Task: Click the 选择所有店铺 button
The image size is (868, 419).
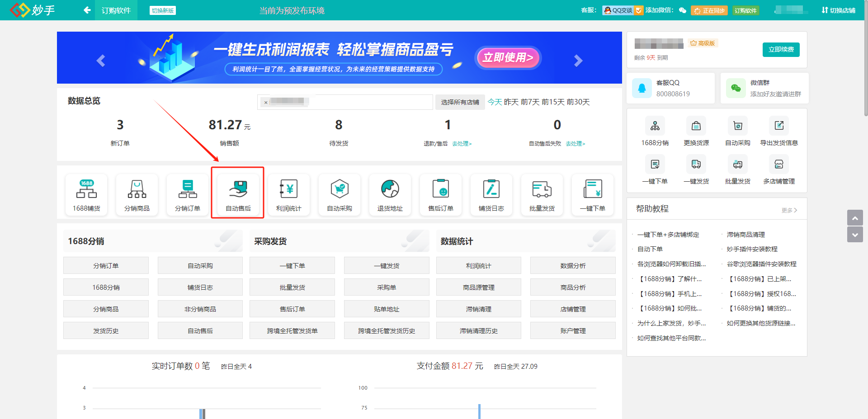Action: tap(460, 102)
